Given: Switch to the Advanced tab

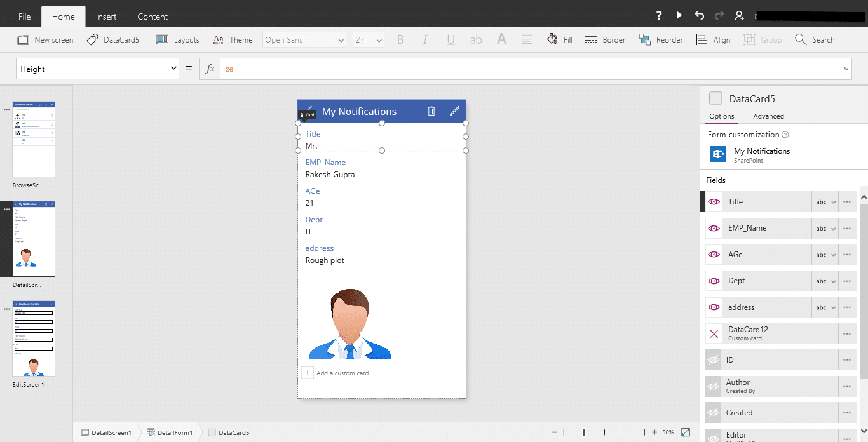Looking at the screenshot, I should point(768,116).
